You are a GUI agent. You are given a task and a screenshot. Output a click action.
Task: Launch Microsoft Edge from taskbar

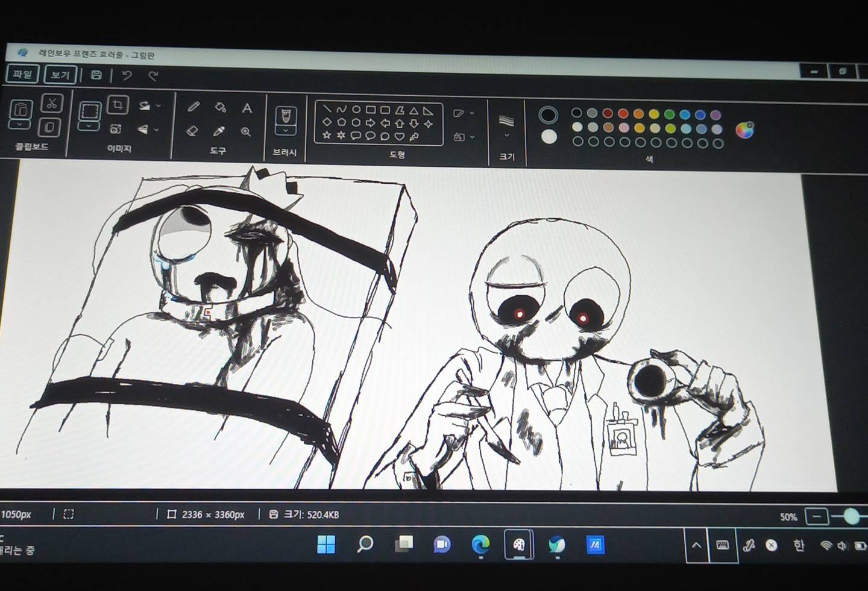tap(480, 545)
